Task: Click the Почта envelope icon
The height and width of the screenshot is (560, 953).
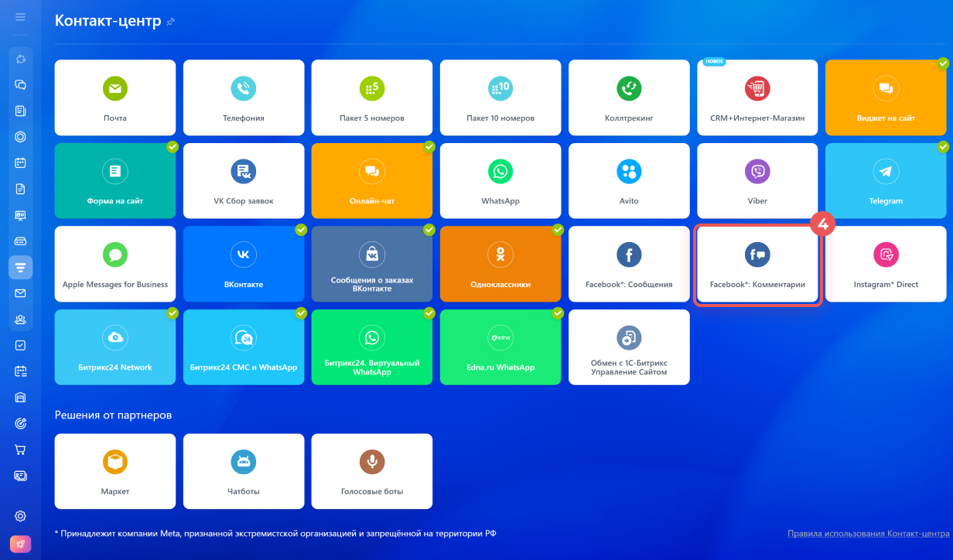Action: tap(115, 89)
